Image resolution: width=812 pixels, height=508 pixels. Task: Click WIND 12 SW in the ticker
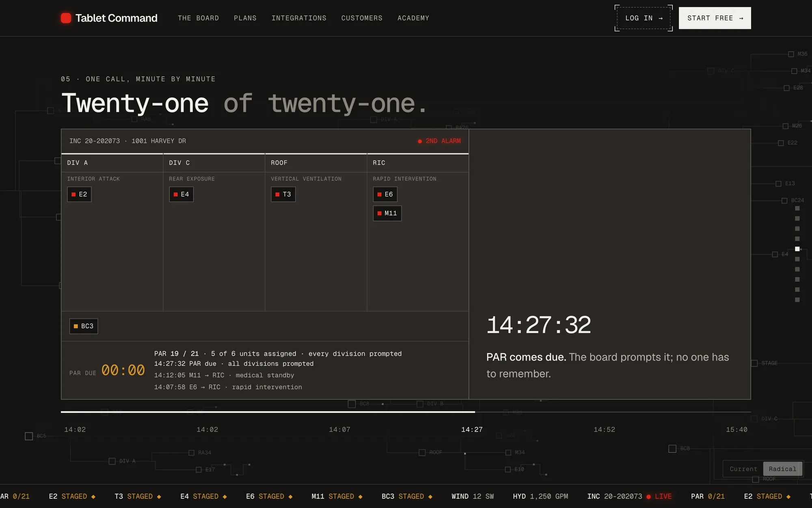point(473,497)
